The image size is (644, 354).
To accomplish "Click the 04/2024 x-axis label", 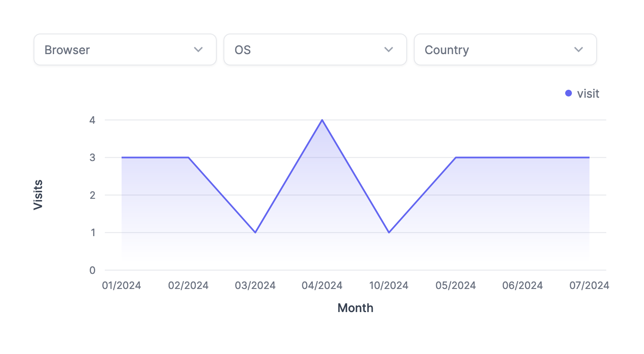I will coord(322,286).
